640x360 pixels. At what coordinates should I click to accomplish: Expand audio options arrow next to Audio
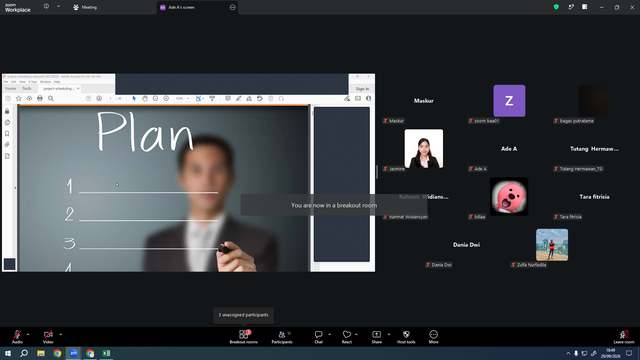pyautogui.click(x=28, y=334)
